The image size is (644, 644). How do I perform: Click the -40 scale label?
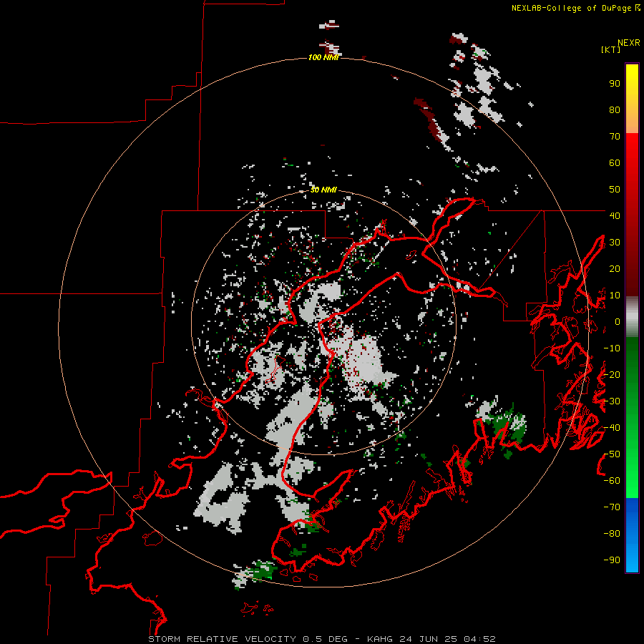click(612, 428)
